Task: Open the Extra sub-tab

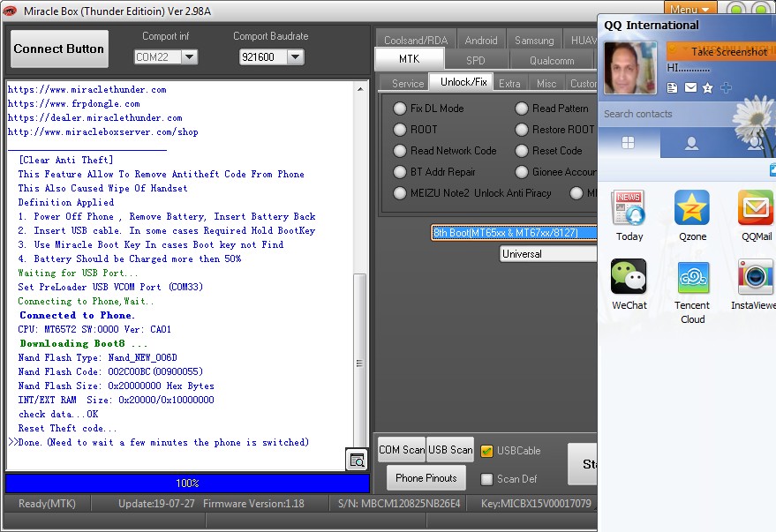Action: 509,83
